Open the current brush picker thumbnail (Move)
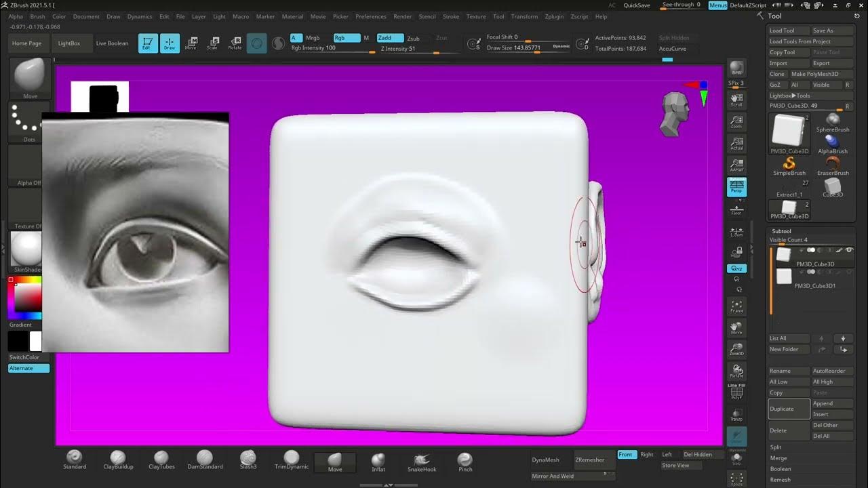This screenshot has width=868, height=488. pos(30,79)
